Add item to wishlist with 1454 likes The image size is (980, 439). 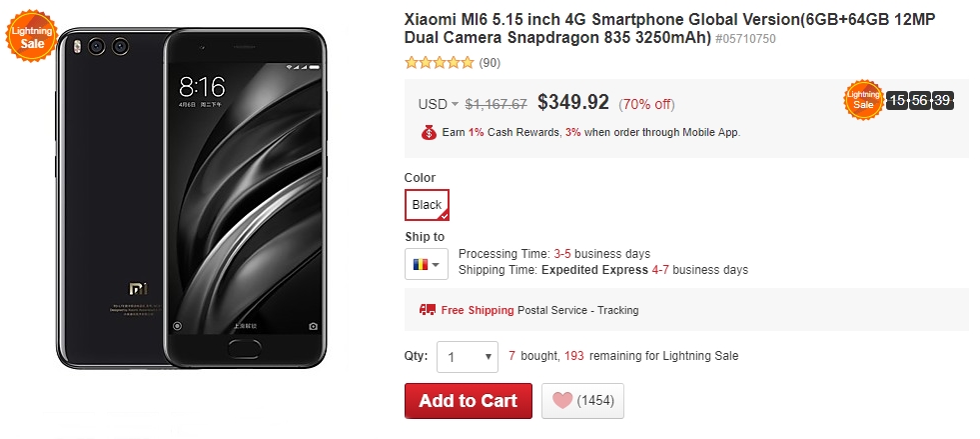582,401
